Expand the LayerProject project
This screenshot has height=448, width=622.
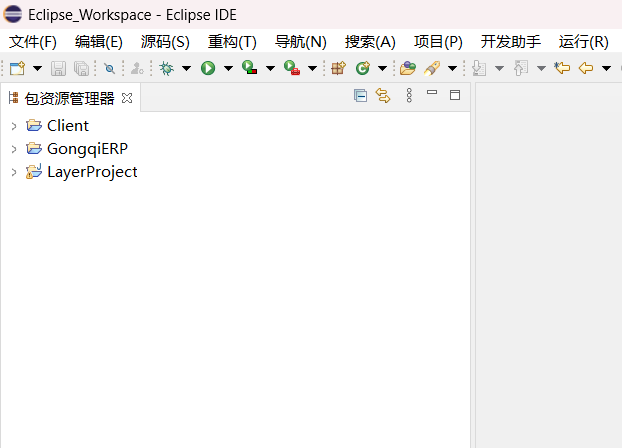pos(14,172)
